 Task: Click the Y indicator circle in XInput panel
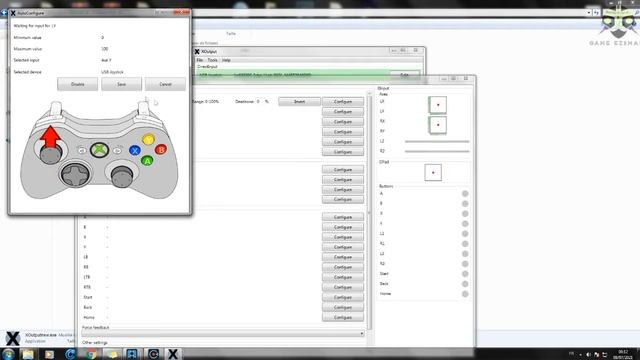(x=465, y=224)
